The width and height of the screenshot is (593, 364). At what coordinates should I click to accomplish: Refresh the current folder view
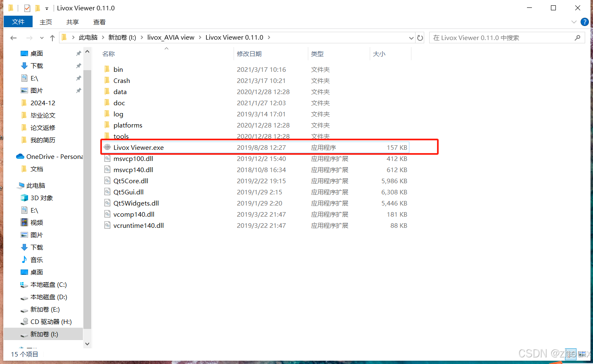tap(420, 38)
